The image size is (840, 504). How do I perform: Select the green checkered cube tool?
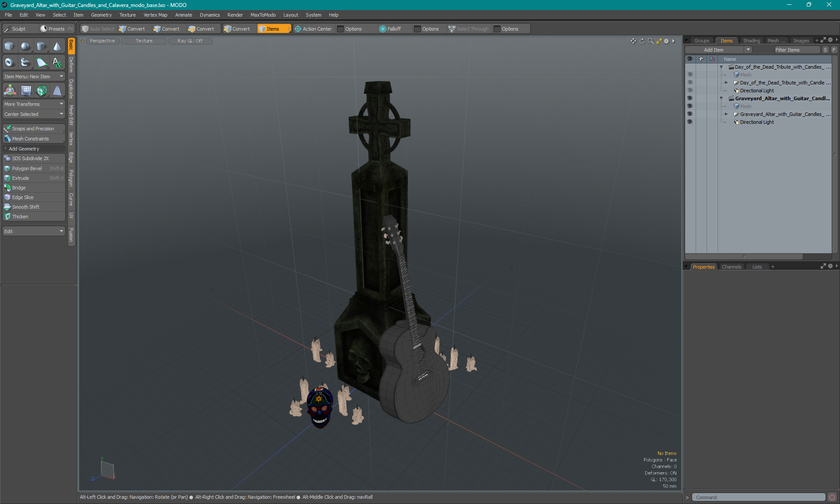(41, 91)
